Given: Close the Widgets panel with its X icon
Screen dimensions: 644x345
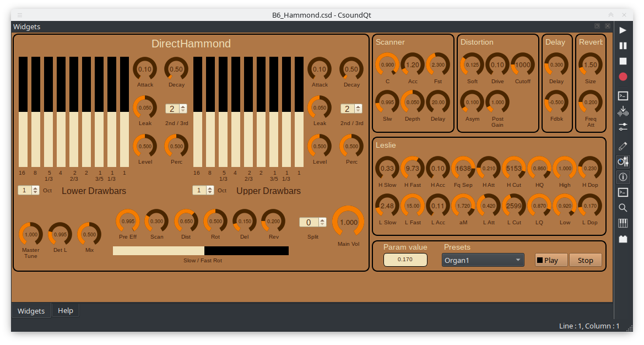Looking at the screenshot, I should pos(608,26).
